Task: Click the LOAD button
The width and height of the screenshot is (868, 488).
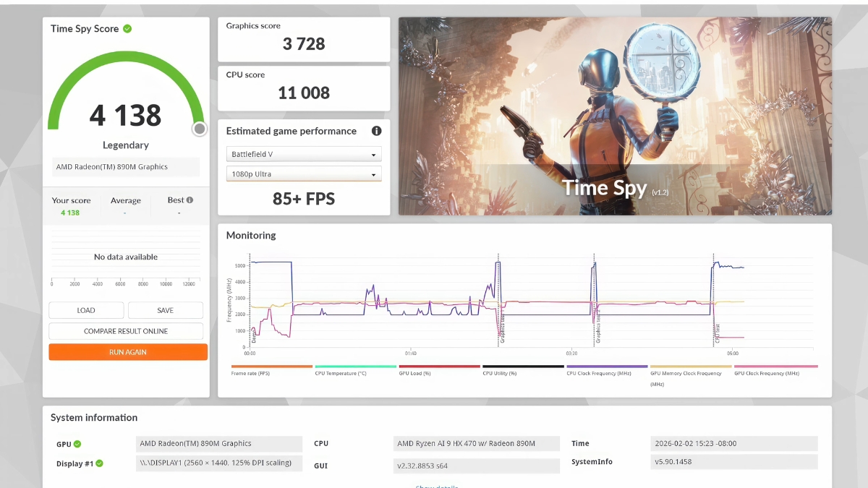Action: click(86, 310)
